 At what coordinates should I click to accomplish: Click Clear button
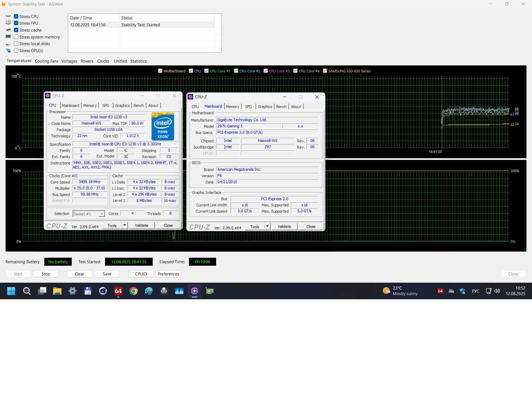80,274
